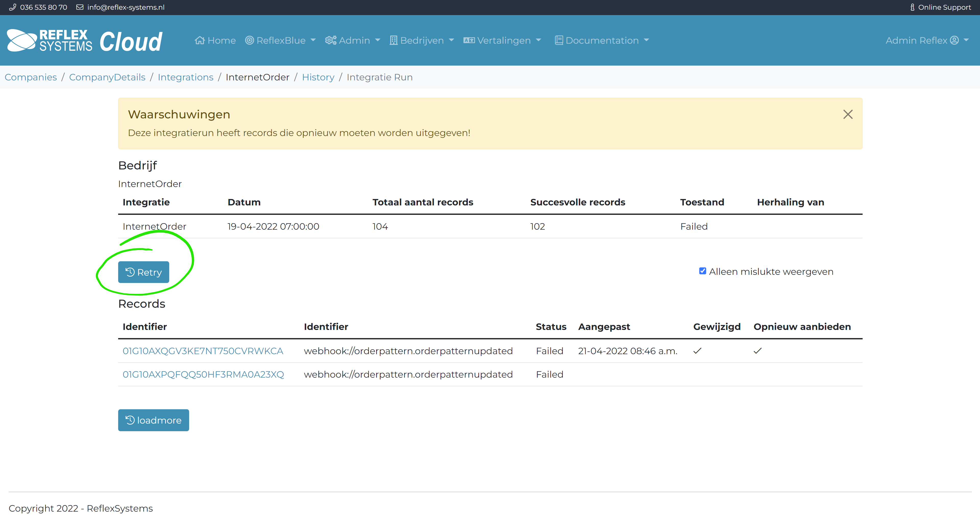The image size is (980, 520).
Task: Open History breadcrumb link
Action: click(x=318, y=77)
